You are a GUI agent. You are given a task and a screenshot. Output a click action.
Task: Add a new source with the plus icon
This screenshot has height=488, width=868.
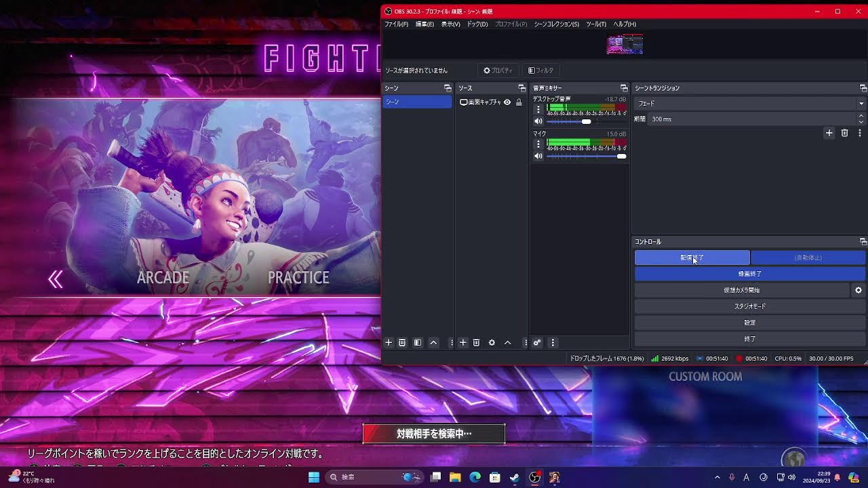(x=463, y=343)
